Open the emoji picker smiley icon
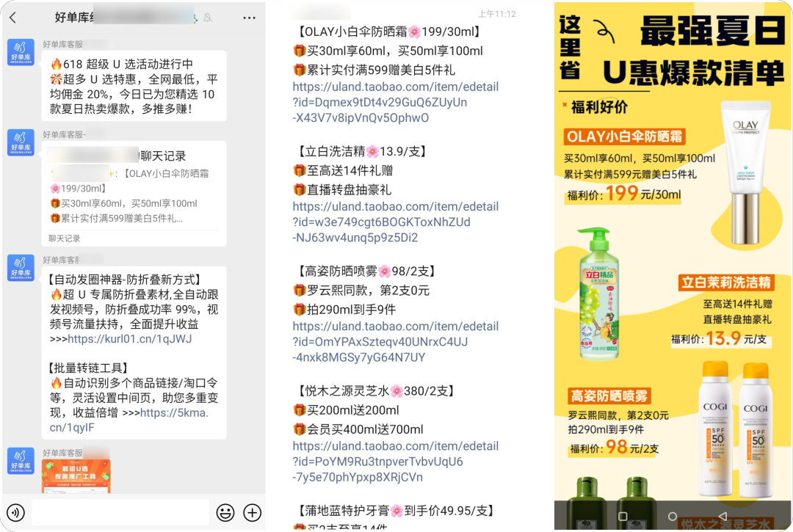Image resolution: width=793 pixels, height=532 pixels. pyautogui.click(x=225, y=513)
